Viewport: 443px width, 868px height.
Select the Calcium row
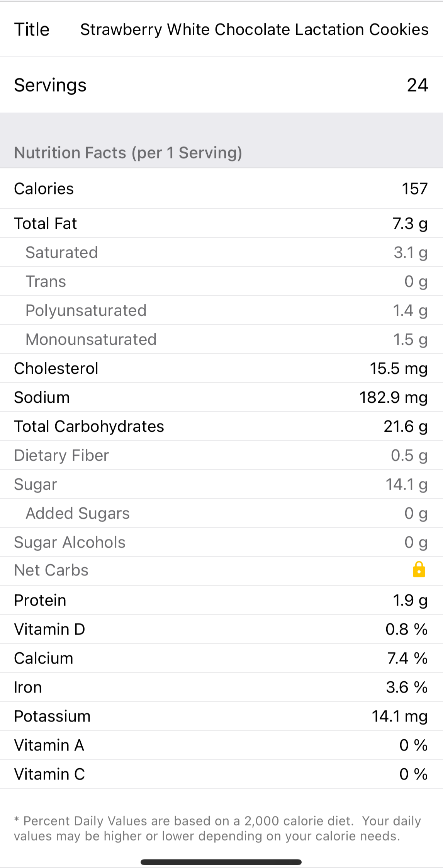click(x=221, y=659)
